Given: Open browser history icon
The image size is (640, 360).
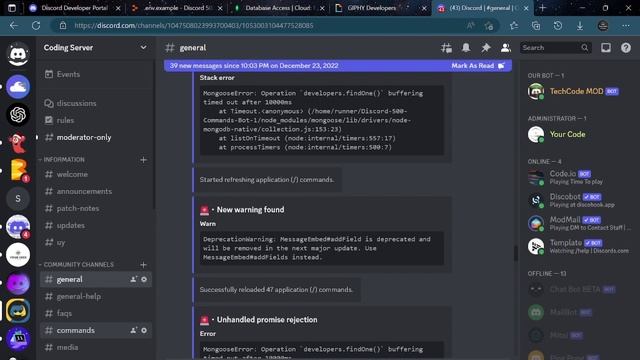Looking at the screenshot, I should click(x=558, y=25).
